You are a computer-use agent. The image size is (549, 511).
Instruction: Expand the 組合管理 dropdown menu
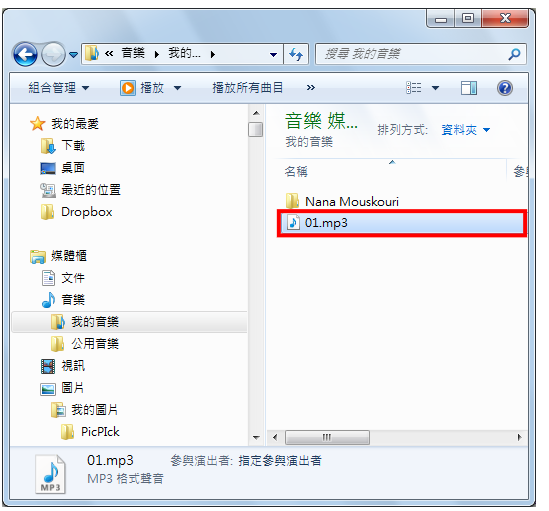[59, 88]
